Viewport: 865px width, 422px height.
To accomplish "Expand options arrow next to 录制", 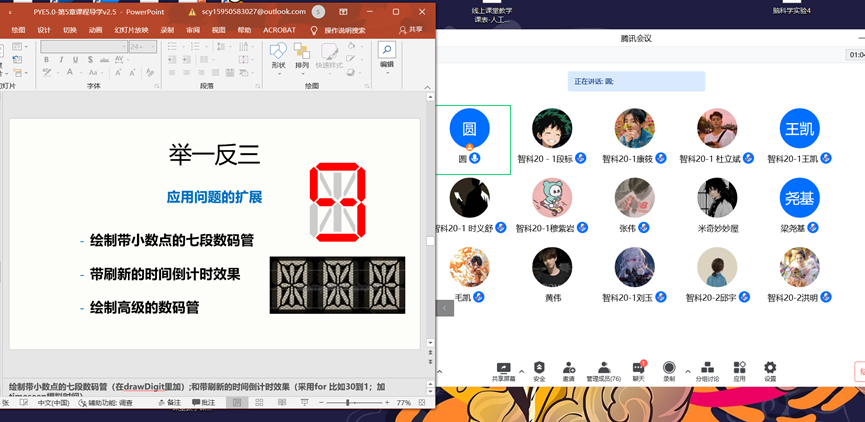I will 687,371.
